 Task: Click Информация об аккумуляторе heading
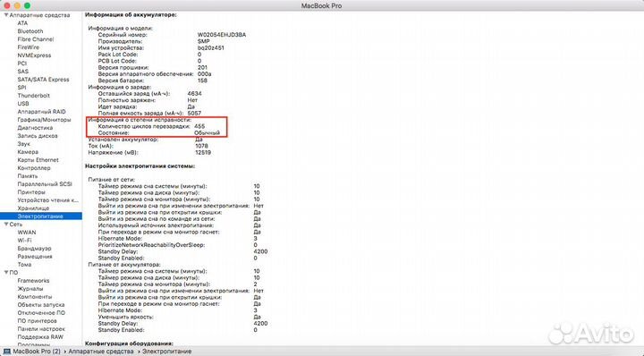[131, 15]
